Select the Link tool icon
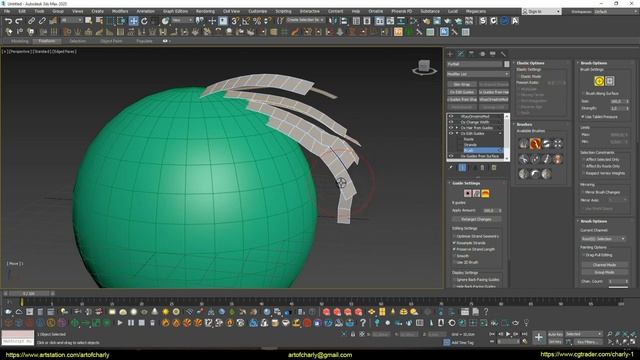The height and width of the screenshot is (360, 640). pos(31,20)
